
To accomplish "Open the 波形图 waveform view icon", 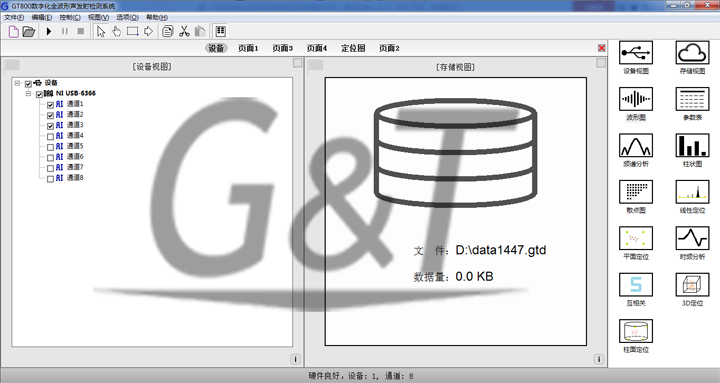I will [636, 99].
